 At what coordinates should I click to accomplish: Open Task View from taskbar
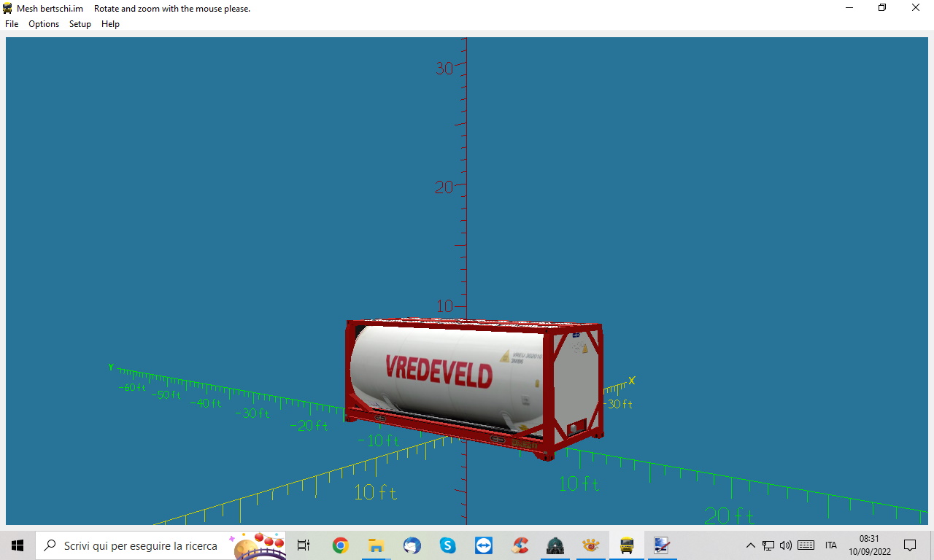pyautogui.click(x=304, y=545)
